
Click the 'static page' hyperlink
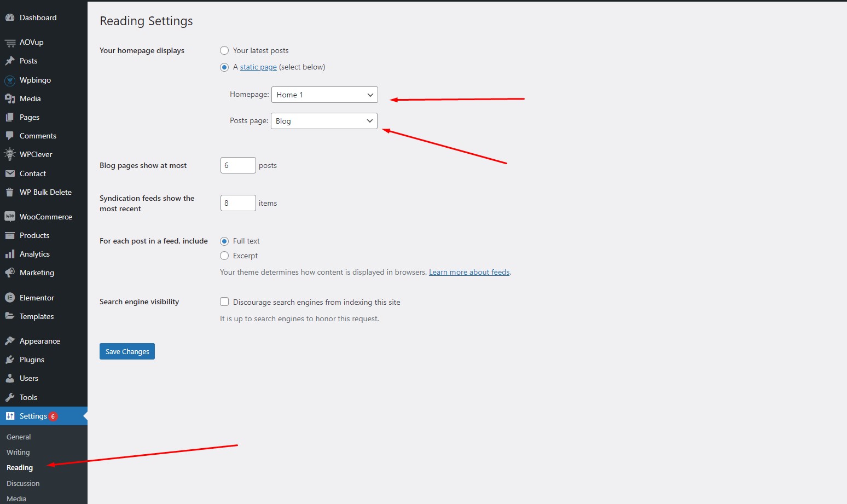pos(258,67)
